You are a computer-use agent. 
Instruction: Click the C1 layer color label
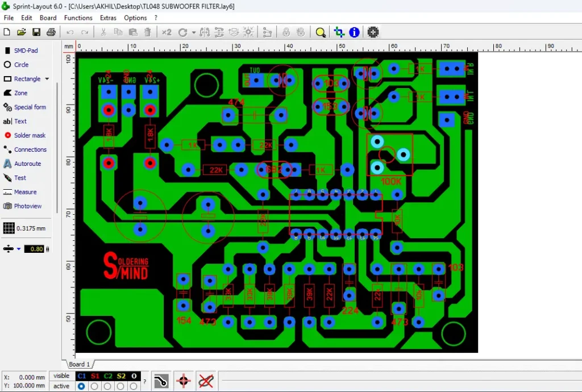click(81, 376)
